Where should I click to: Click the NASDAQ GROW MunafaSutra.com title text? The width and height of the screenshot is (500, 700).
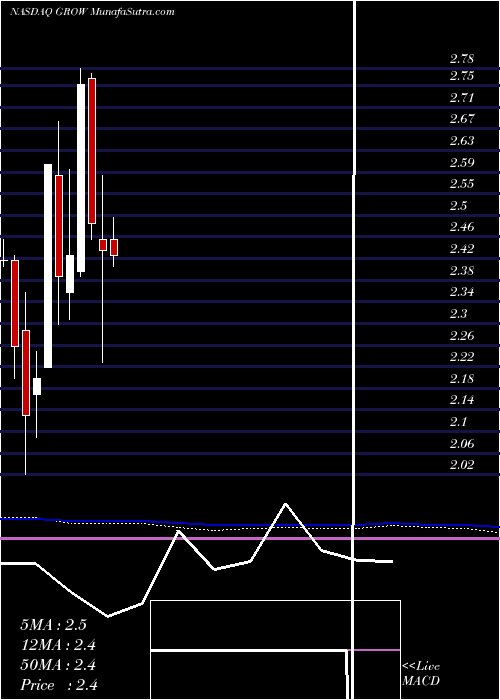[x=92, y=12]
